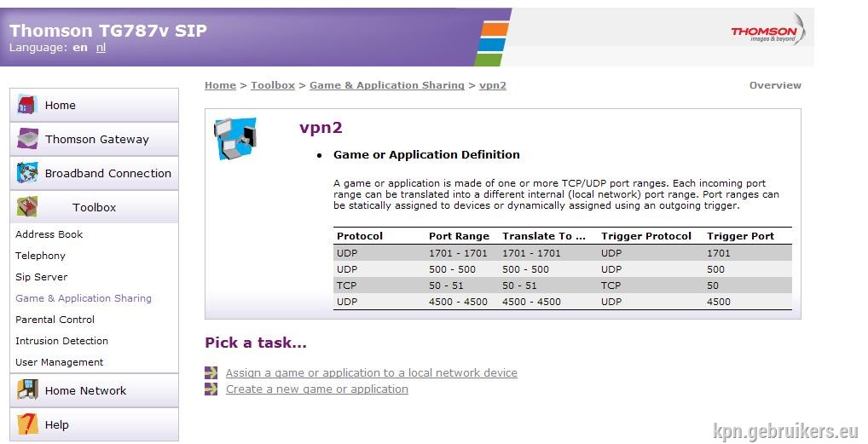868x444 pixels.
Task: Click arrow icon beside Create a new game
Action: pyautogui.click(x=211, y=389)
